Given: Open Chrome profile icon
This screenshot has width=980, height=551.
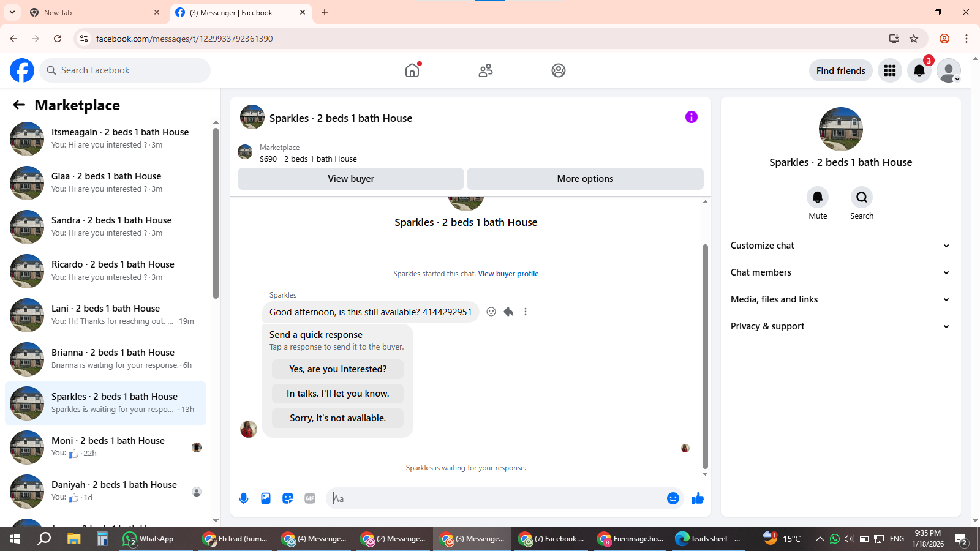Looking at the screenshot, I should [944, 39].
